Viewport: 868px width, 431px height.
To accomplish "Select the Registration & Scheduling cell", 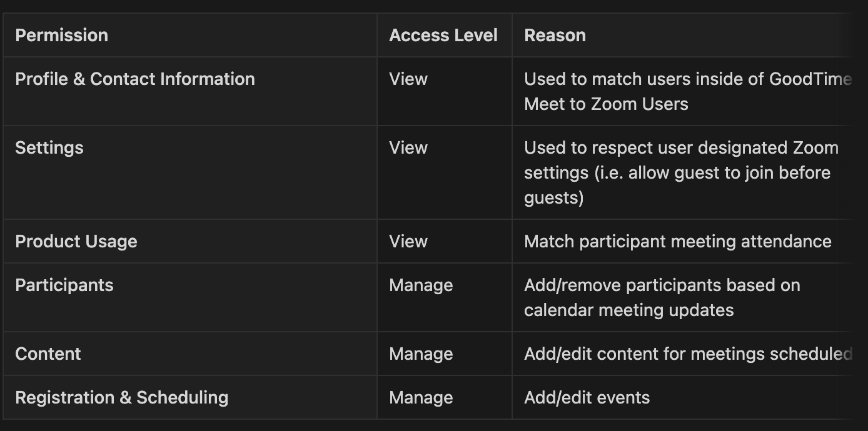I will click(x=122, y=398).
